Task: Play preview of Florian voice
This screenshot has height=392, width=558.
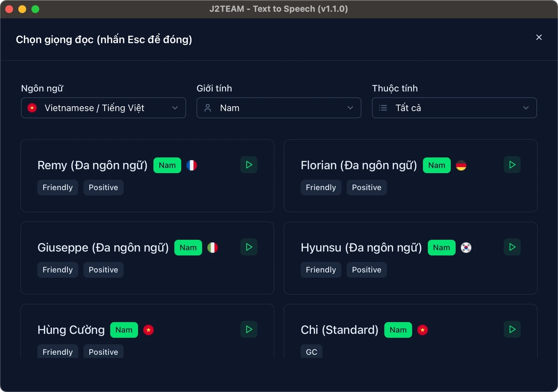Action: 512,165
